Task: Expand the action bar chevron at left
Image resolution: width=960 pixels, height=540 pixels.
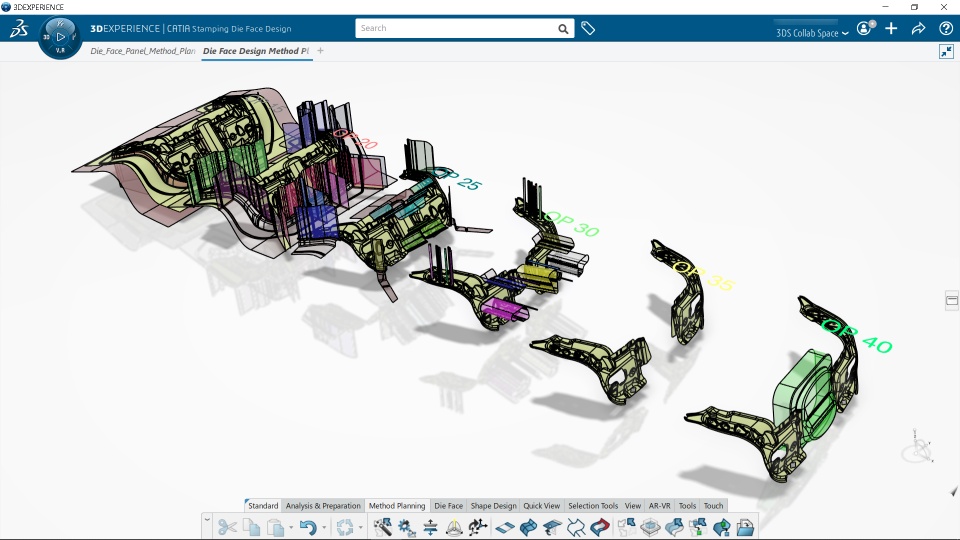Action: (207, 519)
